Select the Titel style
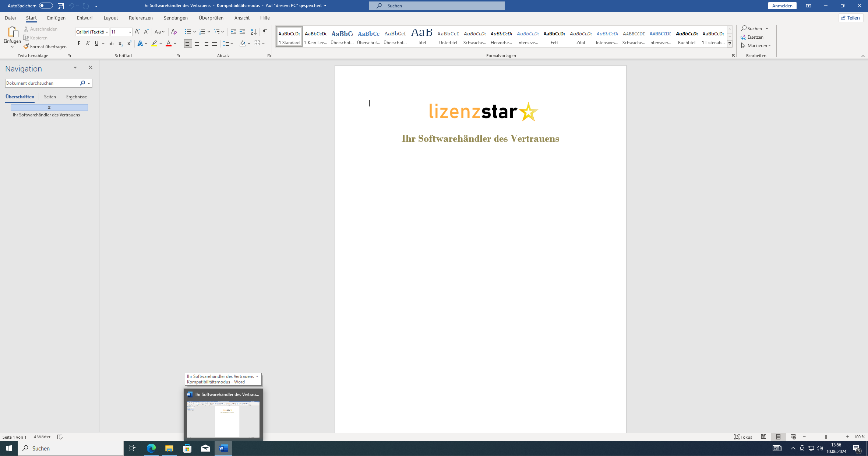 421,36
